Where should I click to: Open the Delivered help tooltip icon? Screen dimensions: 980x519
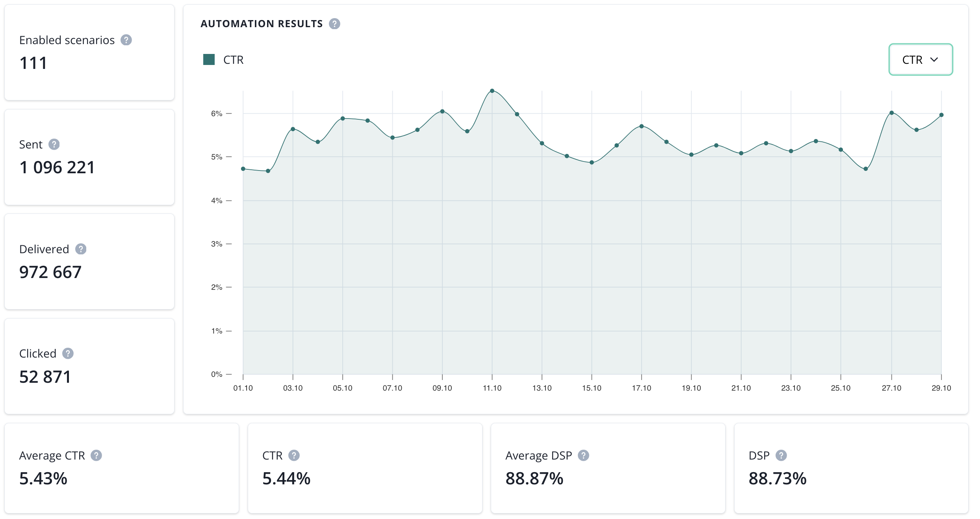point(81,249)
